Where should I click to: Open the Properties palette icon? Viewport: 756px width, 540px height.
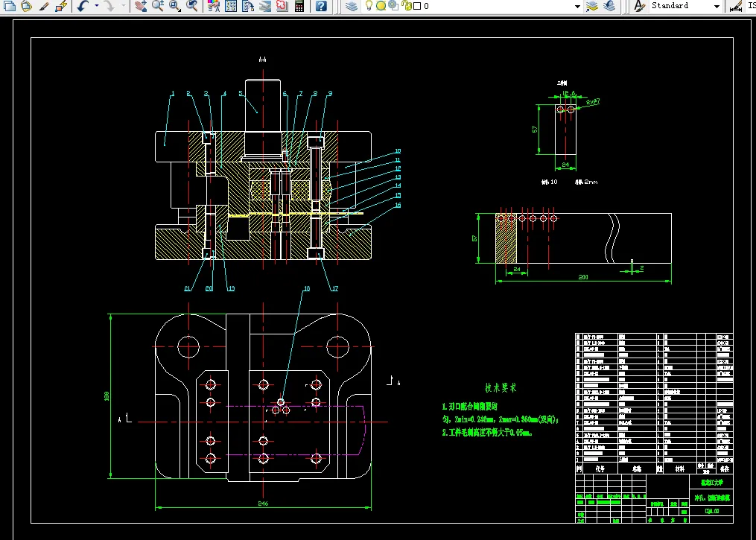click(x=214, y=6)
